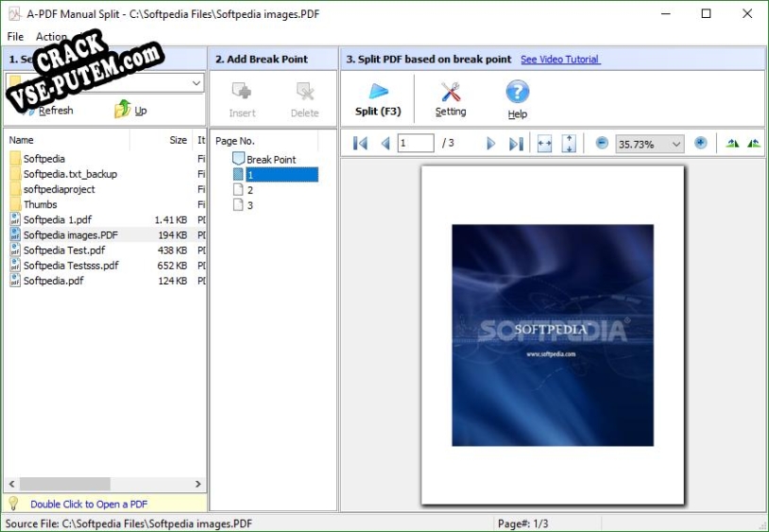Image resolution: width=769 pixels, height=532 pixels.
Task: Open the Setting tools icon
Action: click(451, 92)
